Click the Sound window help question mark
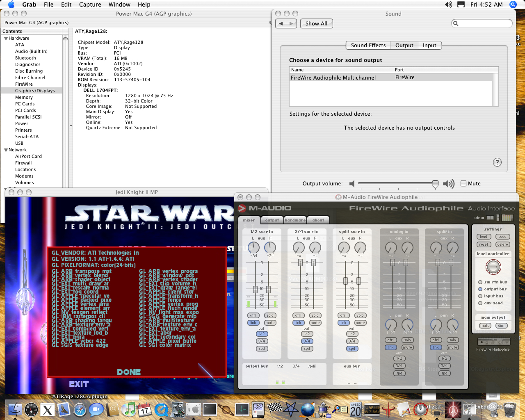The image size is (525, 420). point(497,162)
